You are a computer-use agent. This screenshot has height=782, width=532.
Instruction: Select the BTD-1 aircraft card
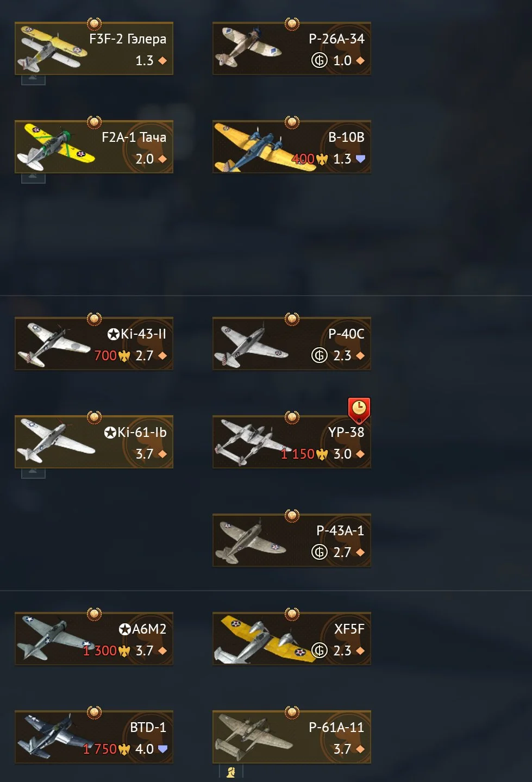coord(94,737)
